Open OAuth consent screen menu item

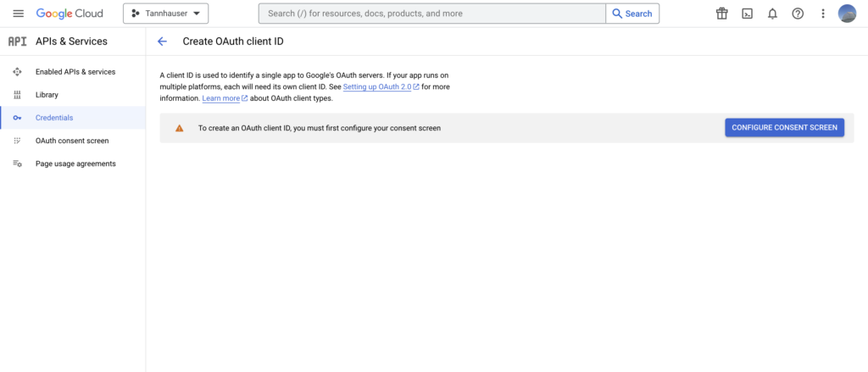click(73, 141)
